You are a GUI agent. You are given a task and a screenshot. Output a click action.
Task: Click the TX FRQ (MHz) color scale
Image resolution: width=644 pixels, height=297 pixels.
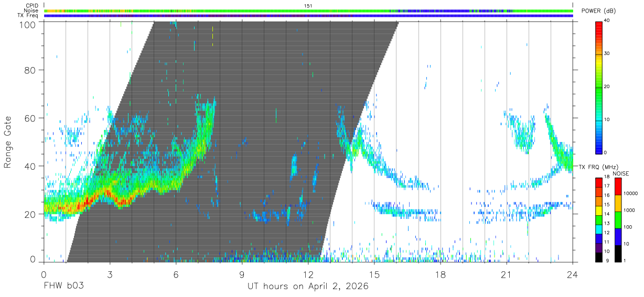(599, 219)
